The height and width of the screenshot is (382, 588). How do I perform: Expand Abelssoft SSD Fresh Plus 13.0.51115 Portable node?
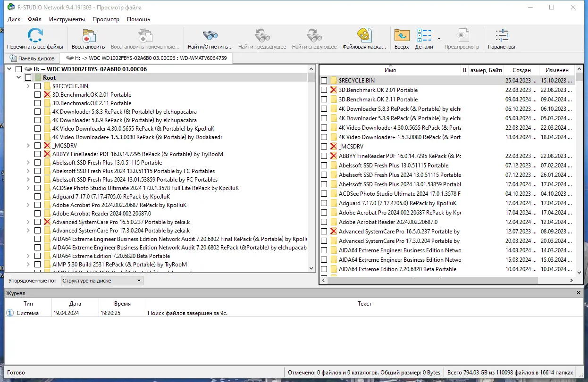pyautogui.click(x=28, y=163)
